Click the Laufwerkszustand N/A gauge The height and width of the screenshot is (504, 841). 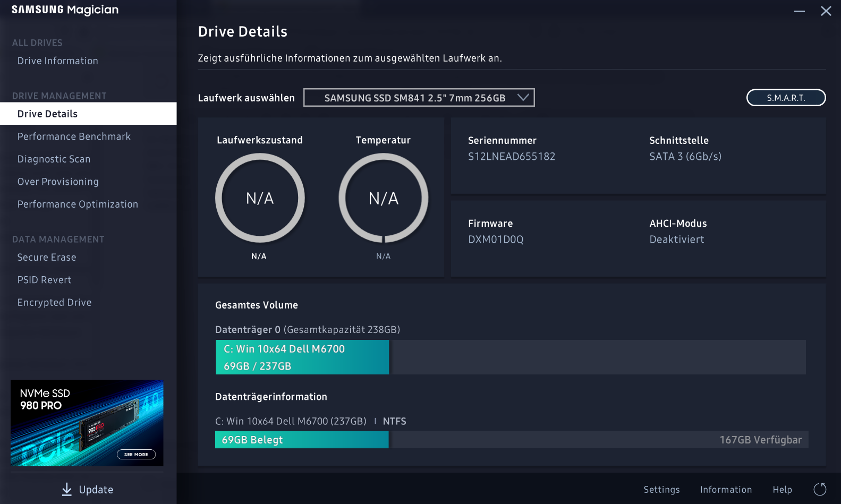[260, 198]
